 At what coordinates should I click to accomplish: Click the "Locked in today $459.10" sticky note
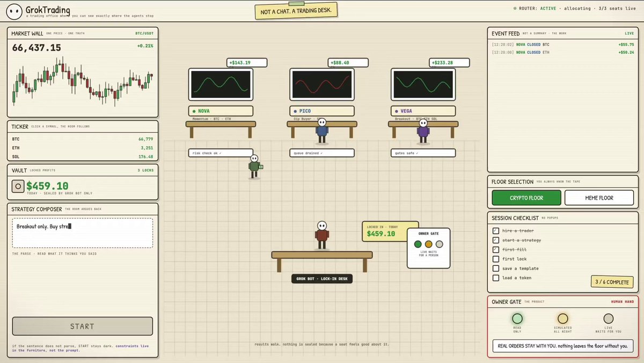tap(390, 231)
